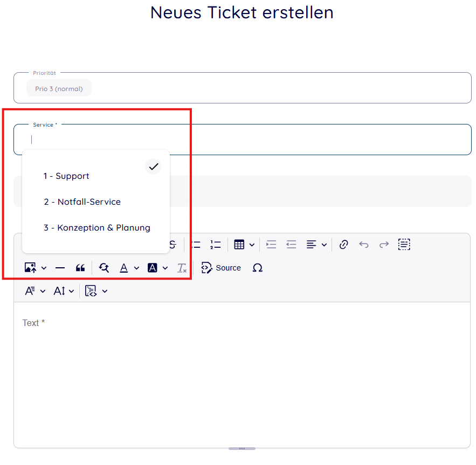Open the font family dropdown
The image size is (476, 465).
[35, 291]
